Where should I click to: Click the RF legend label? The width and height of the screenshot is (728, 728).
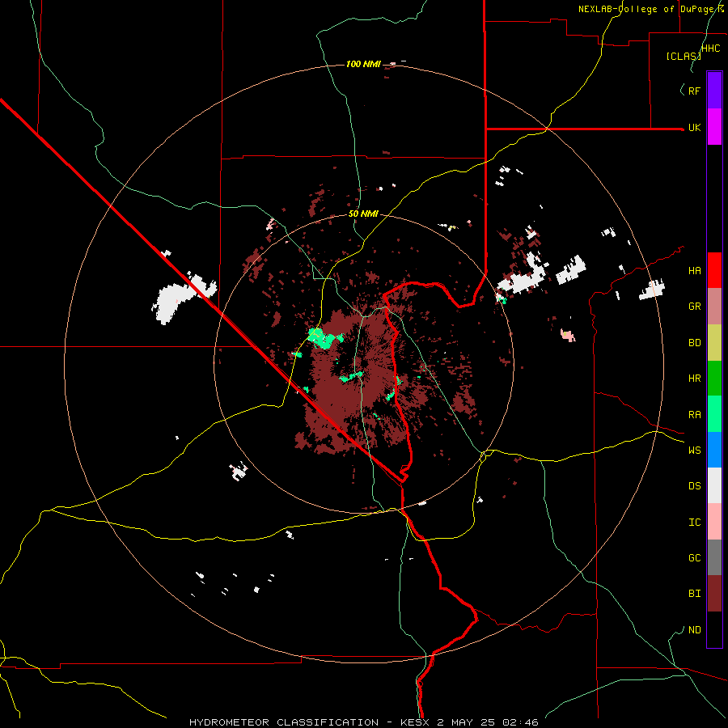pyautogui.click(x=694, y=91)
